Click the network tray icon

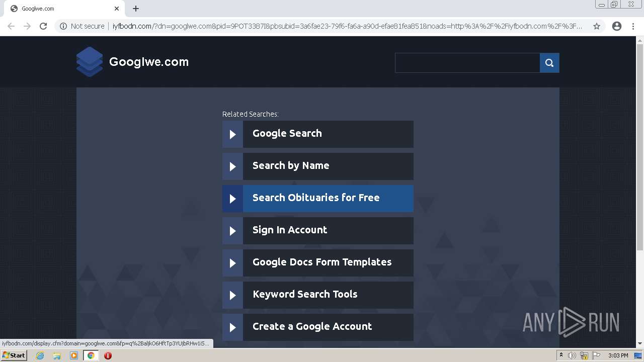click(x=584, y=355)
